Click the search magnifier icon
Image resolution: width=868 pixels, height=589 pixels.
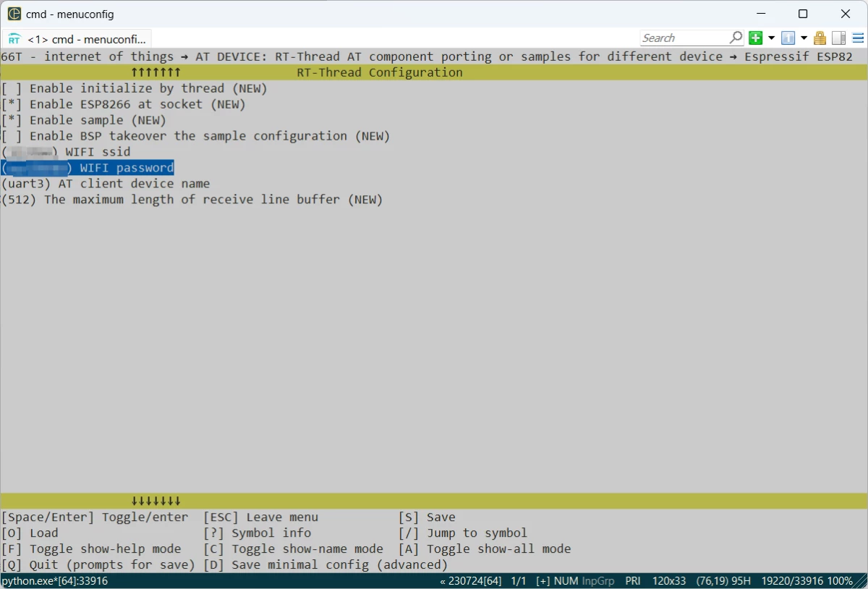(x=736, y=37)
